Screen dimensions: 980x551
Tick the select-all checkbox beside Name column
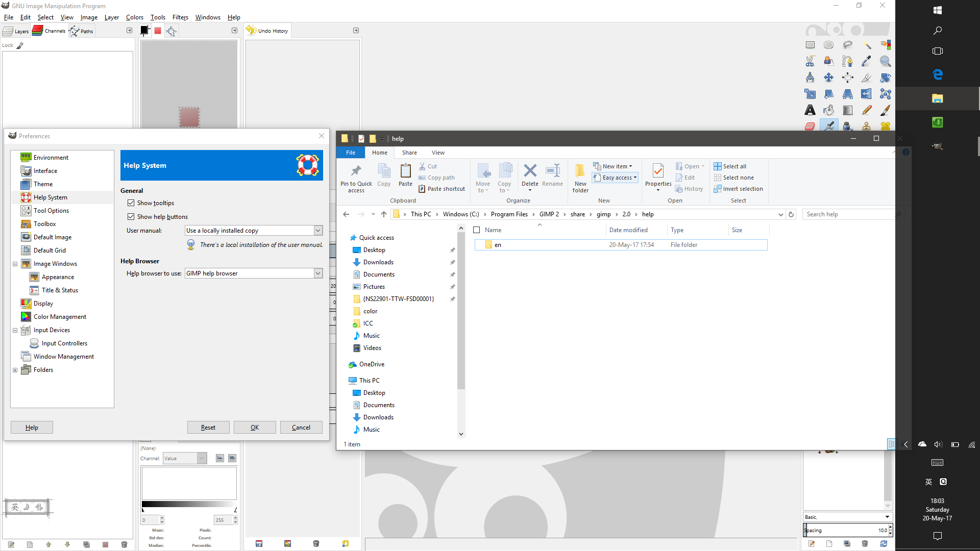click(477, 230)
